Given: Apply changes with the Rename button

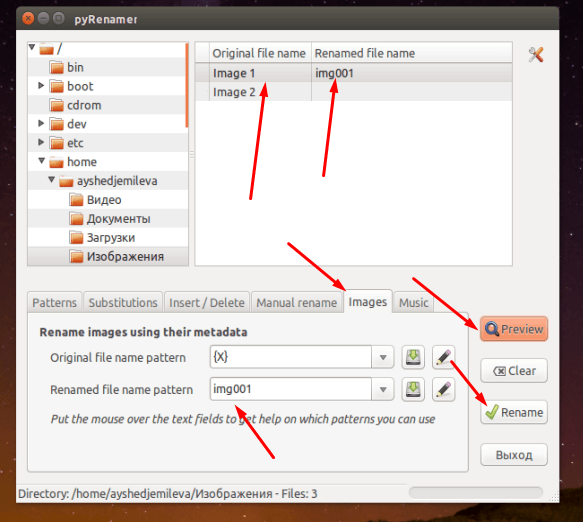Looking at the screenshot, I should (514, 412).
